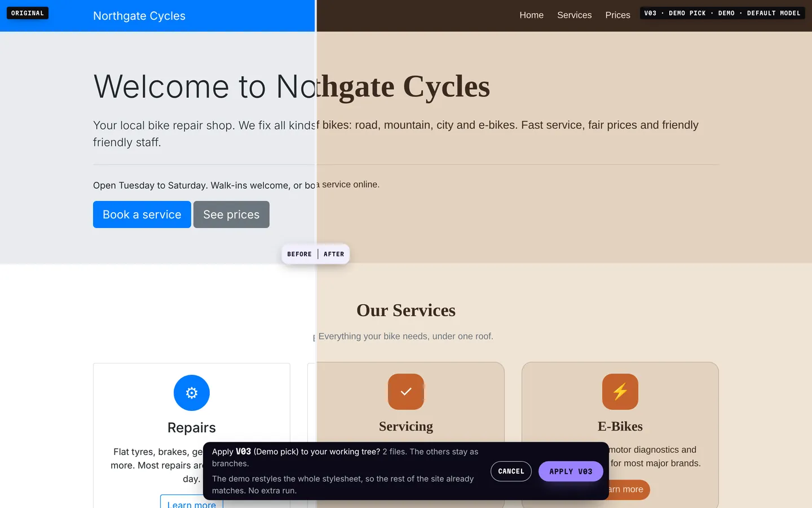Click the Our Services heading
Screen dimensions: 812x508
tap(406, 310)
